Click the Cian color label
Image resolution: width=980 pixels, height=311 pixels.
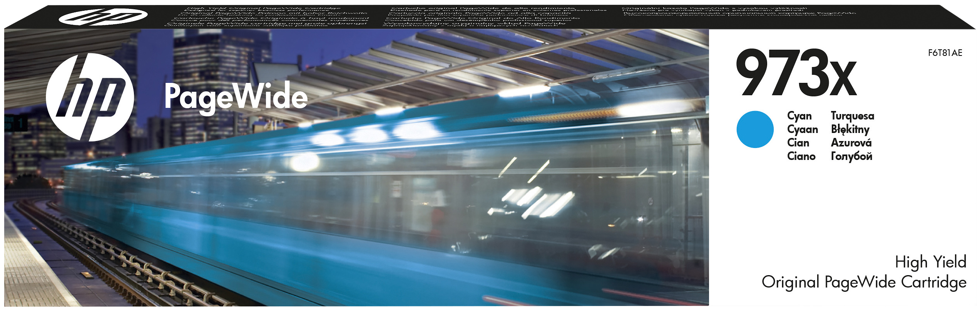point(798,143)
